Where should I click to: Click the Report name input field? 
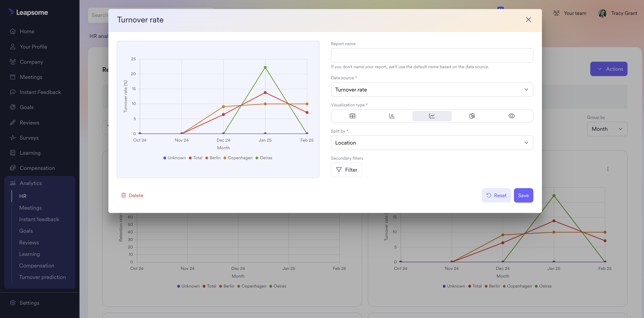(432, 55)
